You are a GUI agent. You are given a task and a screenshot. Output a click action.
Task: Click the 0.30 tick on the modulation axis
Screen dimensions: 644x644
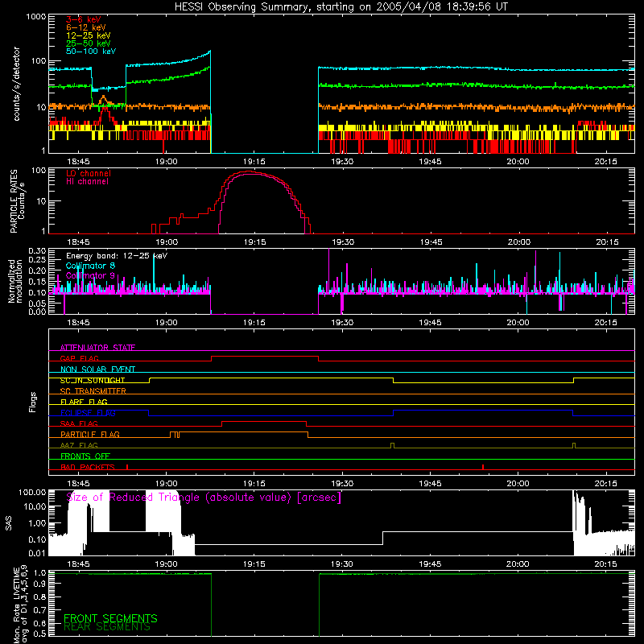[x=37, y=251]
